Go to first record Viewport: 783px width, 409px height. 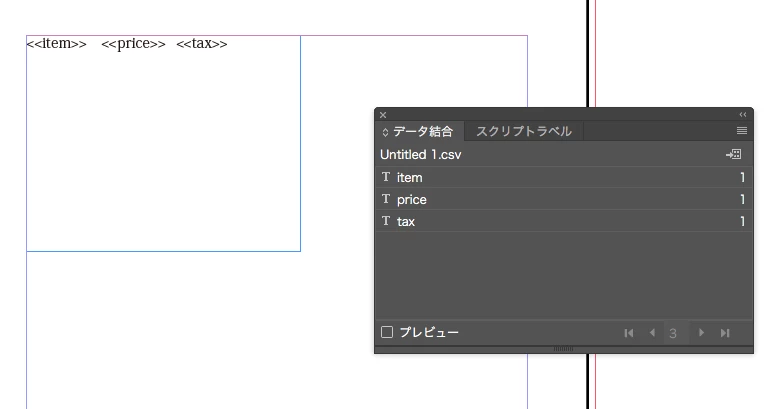coord(629,333)
